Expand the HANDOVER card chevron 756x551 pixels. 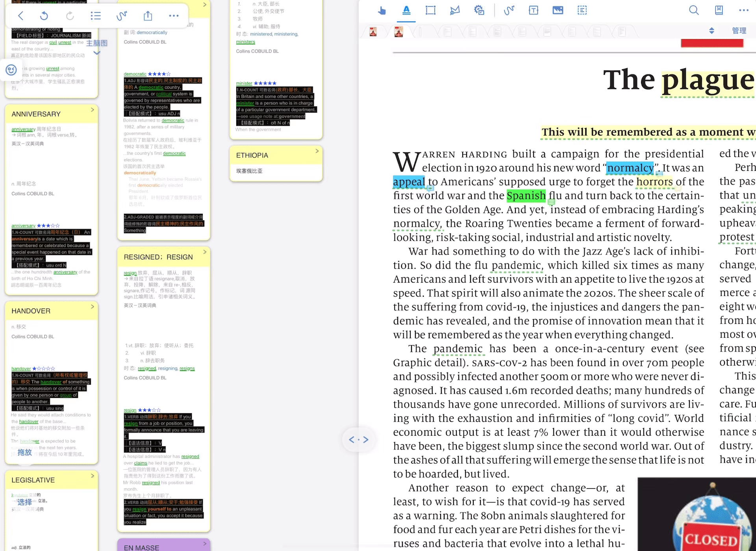pyautogui.click(x=93, y=307)
